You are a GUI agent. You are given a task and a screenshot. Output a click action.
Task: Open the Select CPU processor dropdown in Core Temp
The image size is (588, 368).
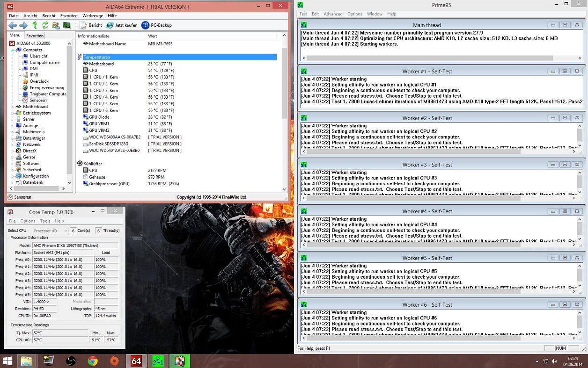[x=51, y=231]
